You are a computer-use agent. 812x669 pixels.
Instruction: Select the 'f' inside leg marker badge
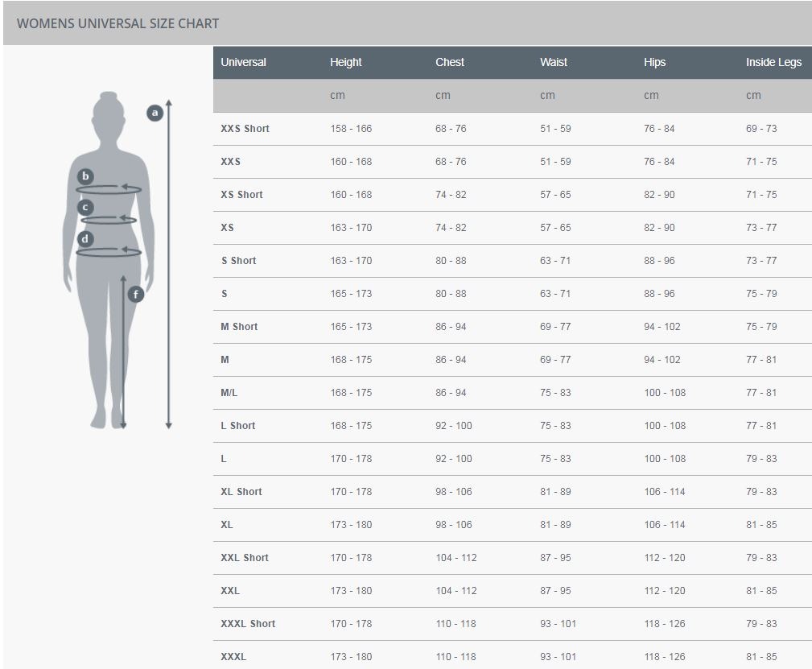coord(135,295)
